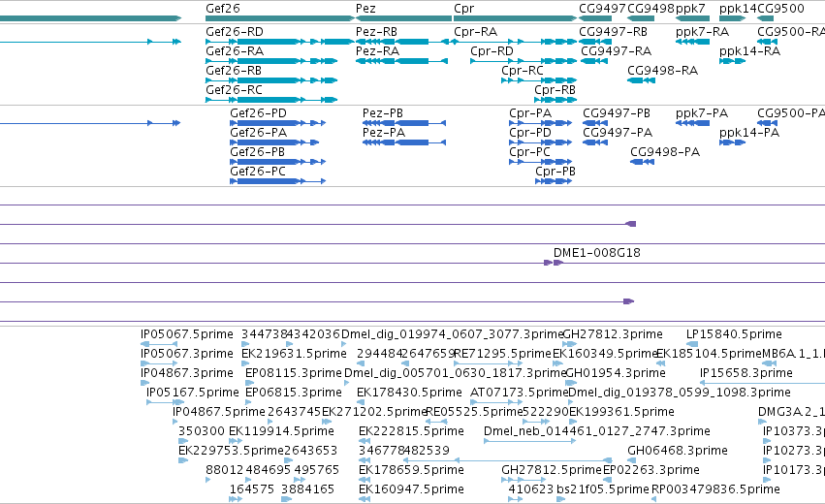
Task: Select the bs21f05.5prime EST label
Action: pyautogui.click(x=603, y=489)
